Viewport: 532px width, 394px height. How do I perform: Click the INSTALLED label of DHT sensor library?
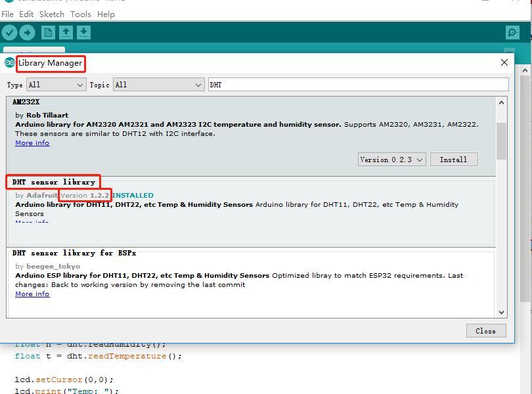click(x=133, y=196)
